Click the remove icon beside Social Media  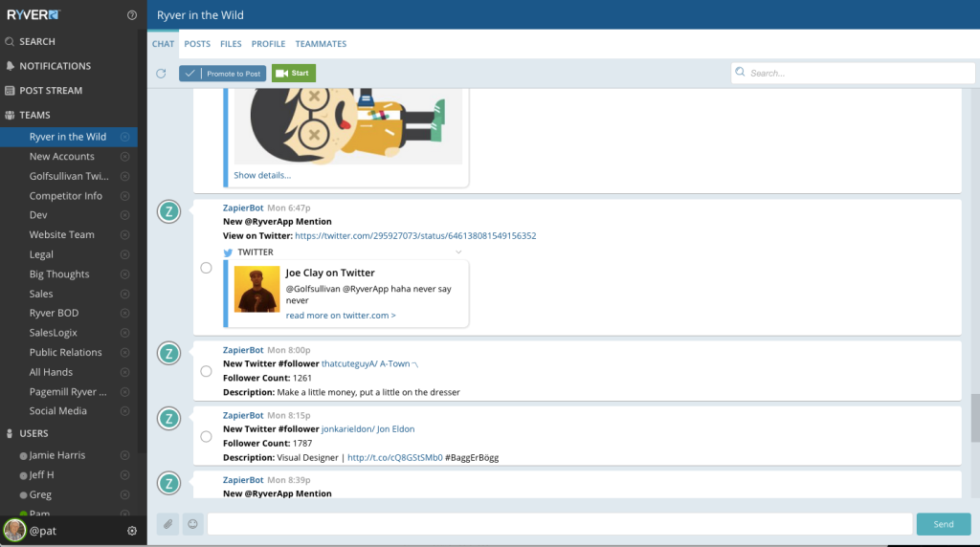point(125,411)
